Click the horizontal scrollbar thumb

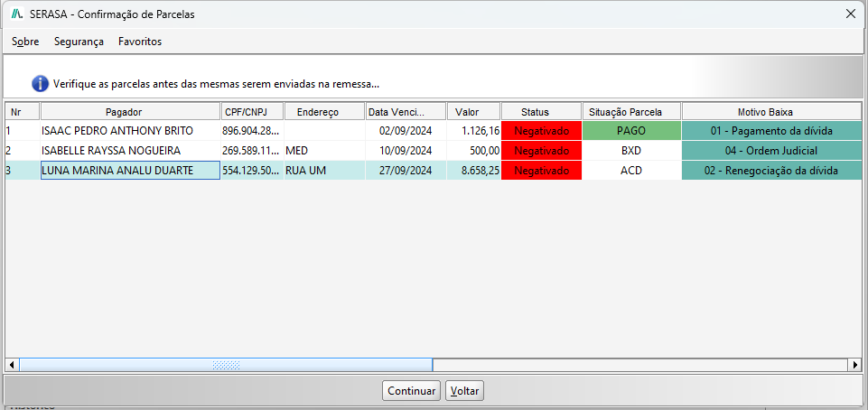click(226, 365)
